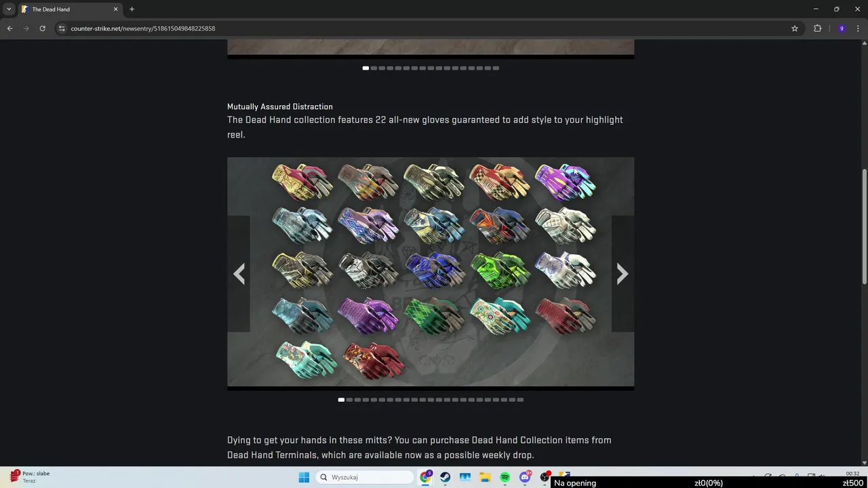This screenshot has height=488, width=868.
Task: Open the 'Pow.: słabe' weather widget
Action: point(30,476)
